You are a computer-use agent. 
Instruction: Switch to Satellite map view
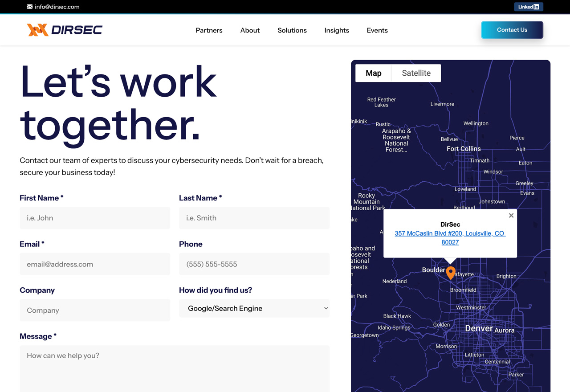pyautogui.click(x=416, y=73)
